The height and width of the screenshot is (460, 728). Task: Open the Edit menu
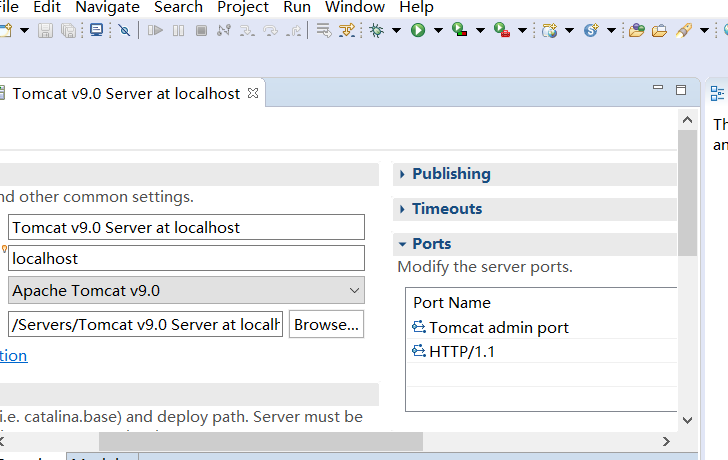pos(47,7)
